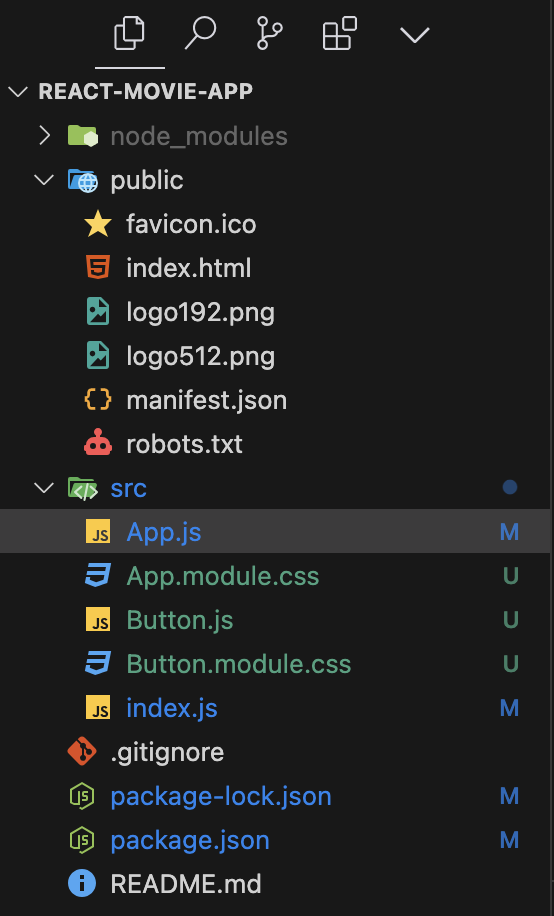This screenshot has height=916, width=554.
Task: Click the public folder globe icon
Action: (x=82, y=180)
